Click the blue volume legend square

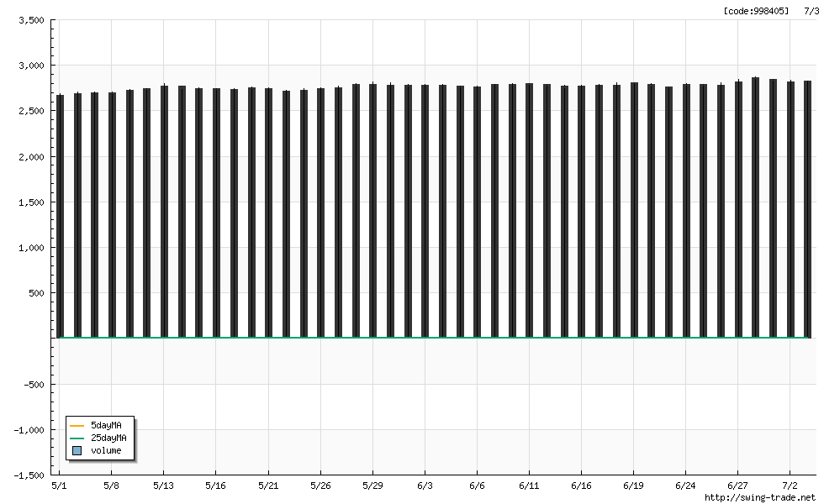77,450
